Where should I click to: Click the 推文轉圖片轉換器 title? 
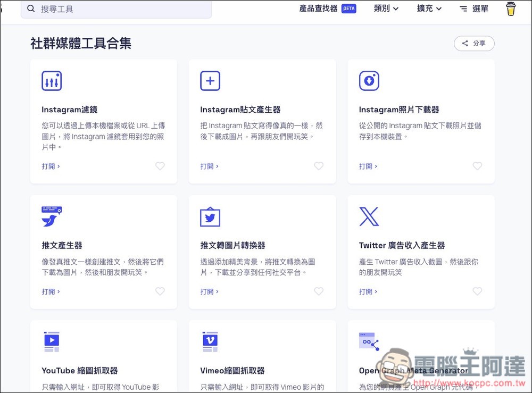[233, 246]
